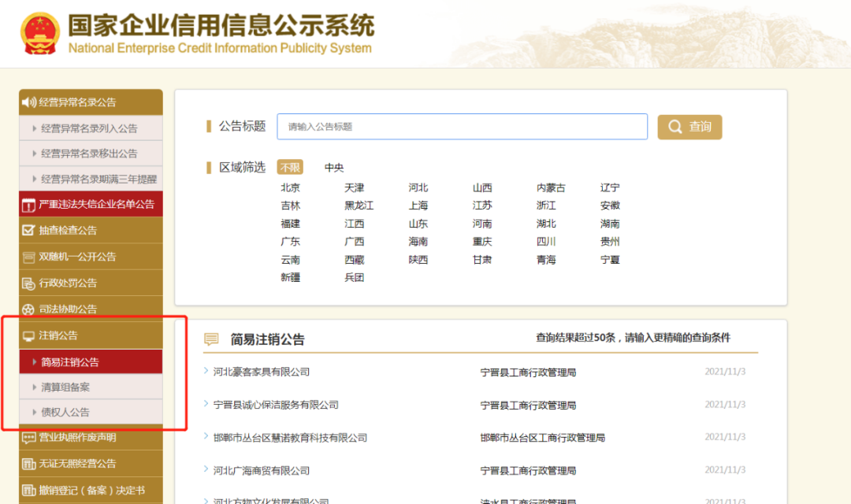Click the icon beside 司法协助公告

coord(28,309)
